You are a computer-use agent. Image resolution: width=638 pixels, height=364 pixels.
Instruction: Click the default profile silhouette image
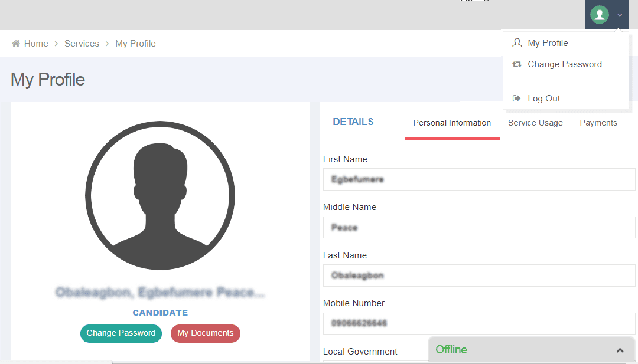tap(159, 195)
